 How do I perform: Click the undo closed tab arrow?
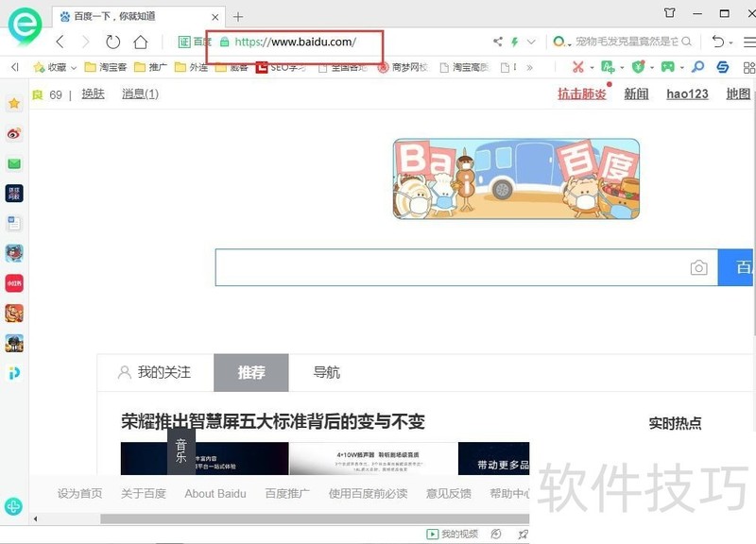pyautogui.click(x=718, y=42)
